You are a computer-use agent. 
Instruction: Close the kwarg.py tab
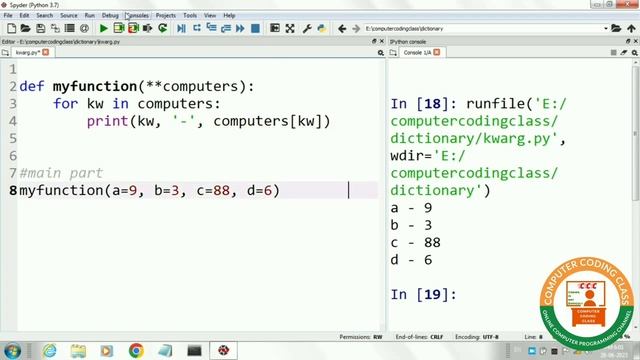[46, 52]
